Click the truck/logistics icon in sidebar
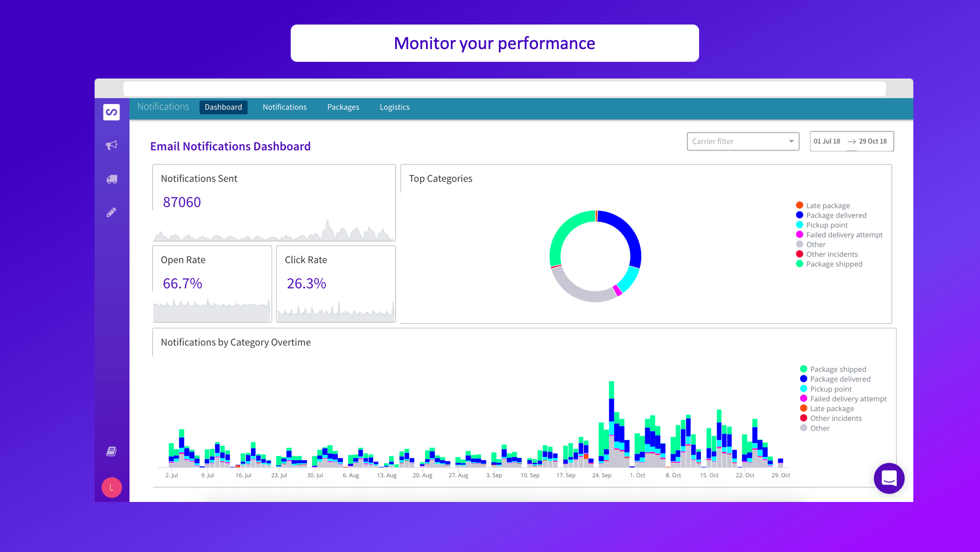 [112, 179]
